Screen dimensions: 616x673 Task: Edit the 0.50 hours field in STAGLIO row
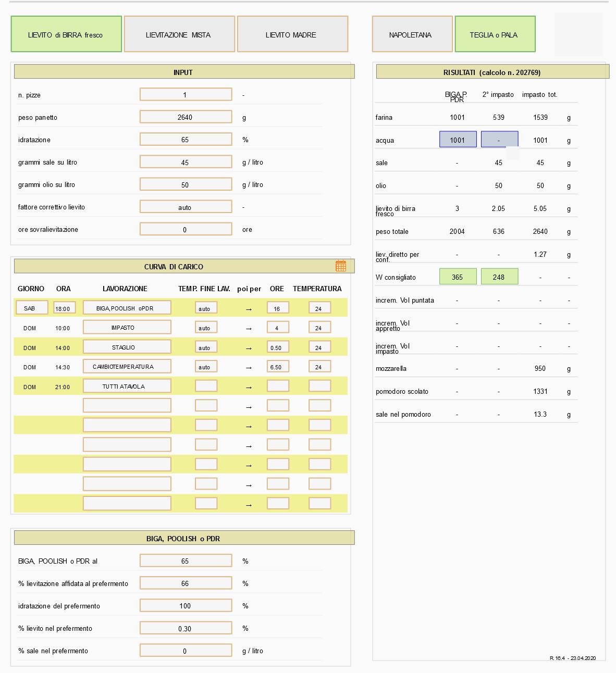[x=278, y=347]
